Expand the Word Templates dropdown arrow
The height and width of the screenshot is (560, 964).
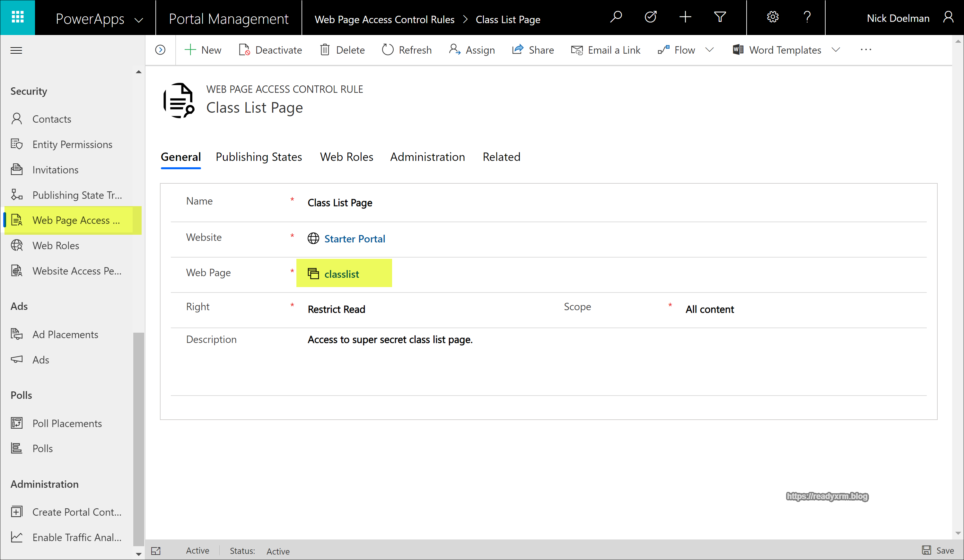coord(836,50)
